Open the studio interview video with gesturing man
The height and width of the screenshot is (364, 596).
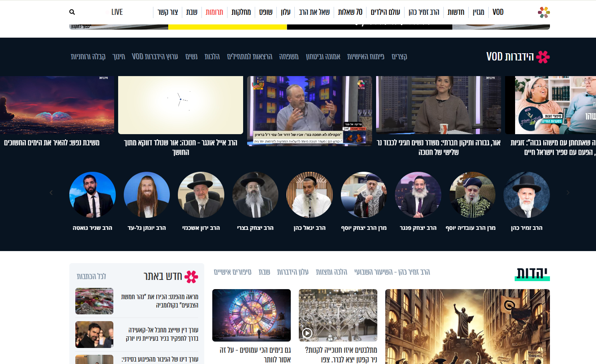[310, 111]
